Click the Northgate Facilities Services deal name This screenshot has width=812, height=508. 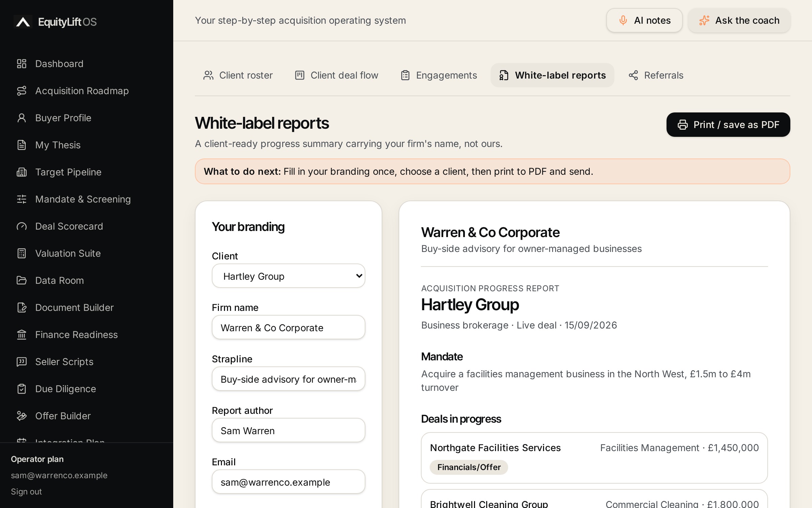(x=495, y=448)
